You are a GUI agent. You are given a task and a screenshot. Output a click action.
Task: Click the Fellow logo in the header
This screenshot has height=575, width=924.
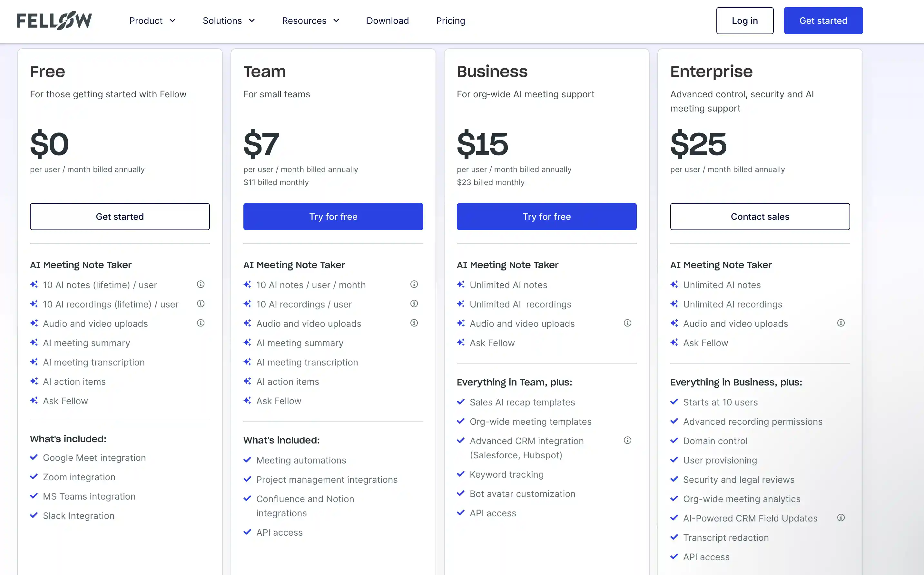(54, 21)
